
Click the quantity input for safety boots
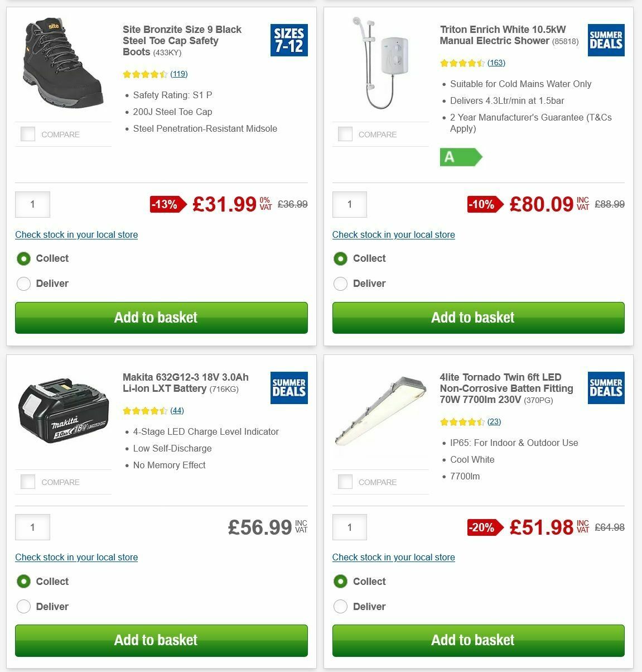click(x=32, y=204)
